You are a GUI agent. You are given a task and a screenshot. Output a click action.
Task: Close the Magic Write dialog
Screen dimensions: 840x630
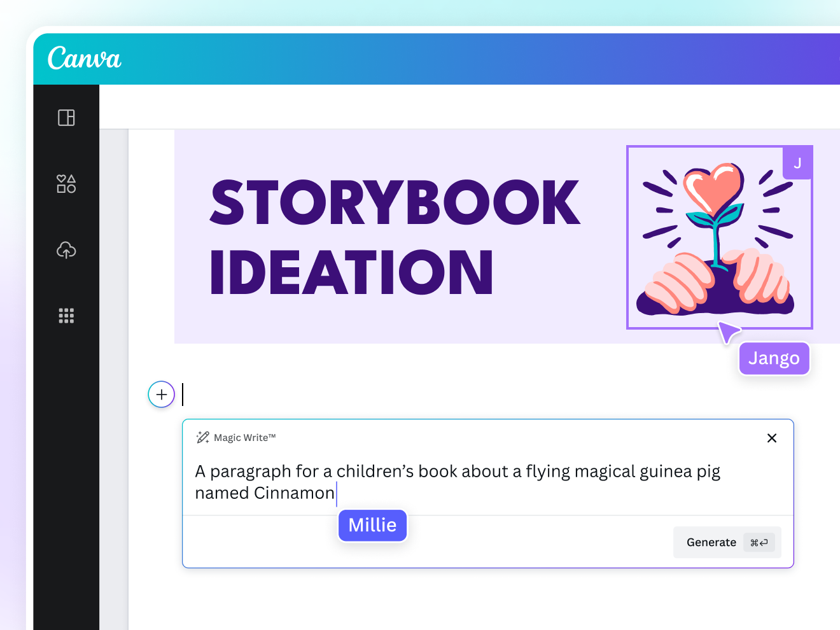pyautogui.click(x=772, y=438)
